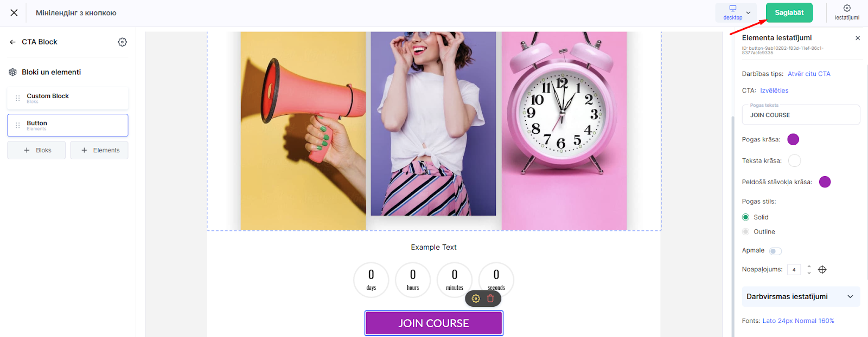
Task: Click the drag handle of the Custom Block item
Action: click(x=17, y=98)
